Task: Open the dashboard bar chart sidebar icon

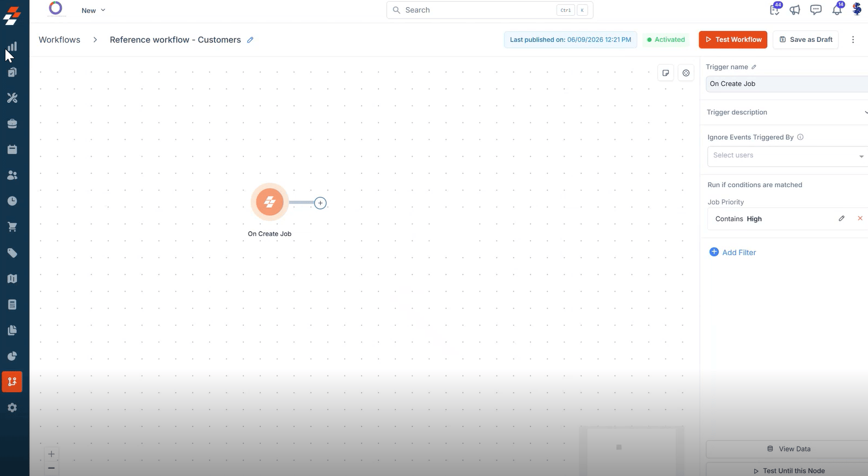Action: point(12,46)
